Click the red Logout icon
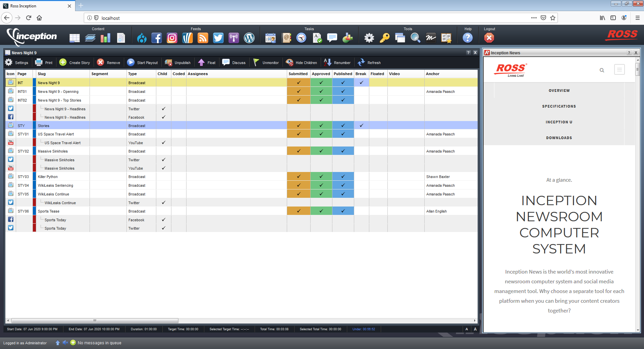The height and width of the screenshot is (349, 644). click(x=489, y=38)
